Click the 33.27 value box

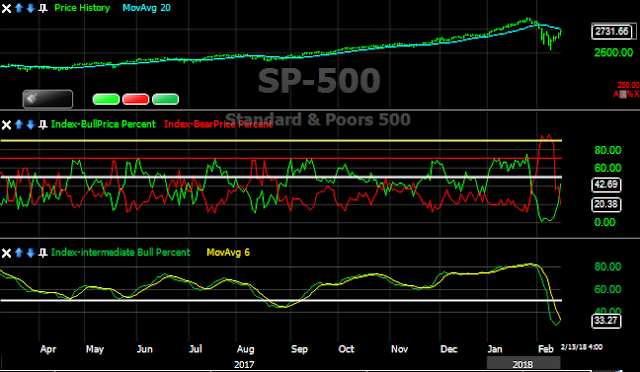pos(606,321)
